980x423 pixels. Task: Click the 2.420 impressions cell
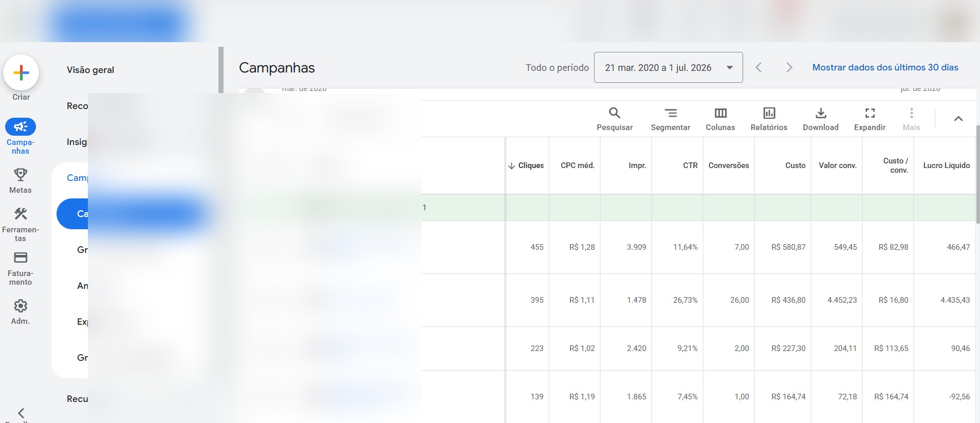pyautogui.click(x=637, y=348)
